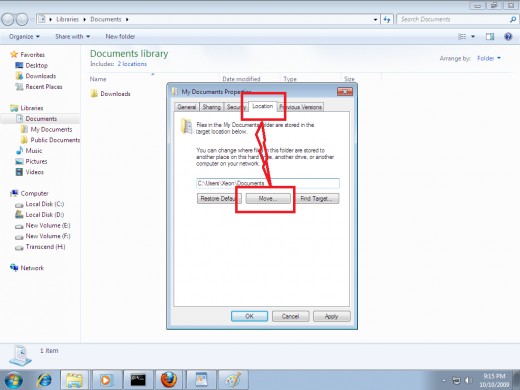Select New Volume (E:) drive
Viewport: 520px width, 390px height.
[x=48, y=225]
